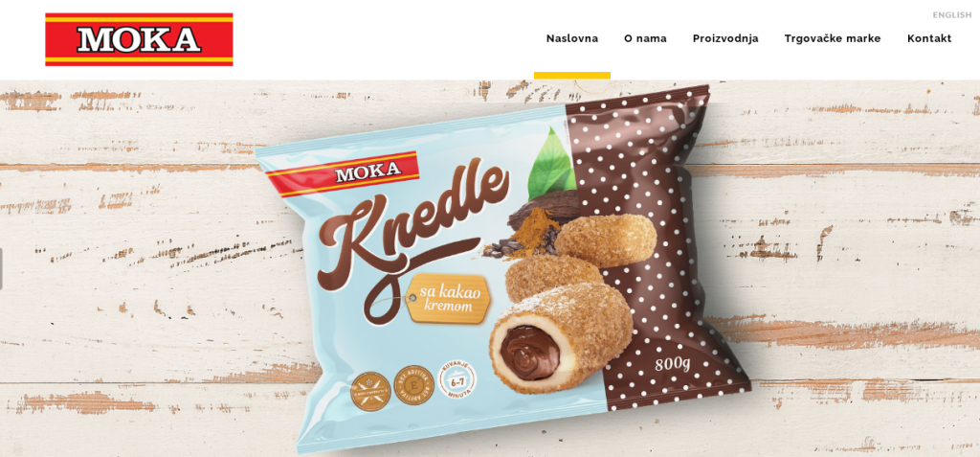Click the 'Kuvanje 6-7 minuta' pot badge
This screenshot has width=980, height=457.
456,378
